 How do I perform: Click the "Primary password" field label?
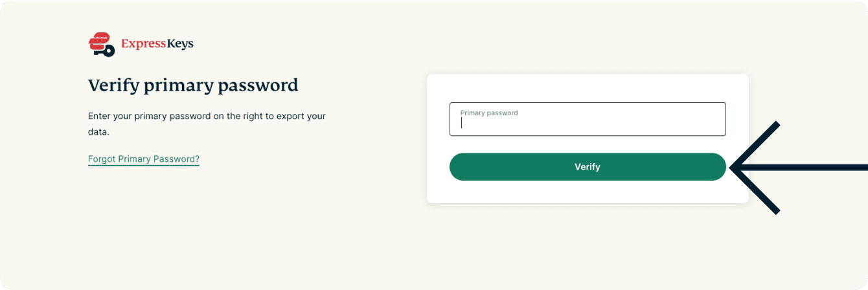(x=489, y=113)
